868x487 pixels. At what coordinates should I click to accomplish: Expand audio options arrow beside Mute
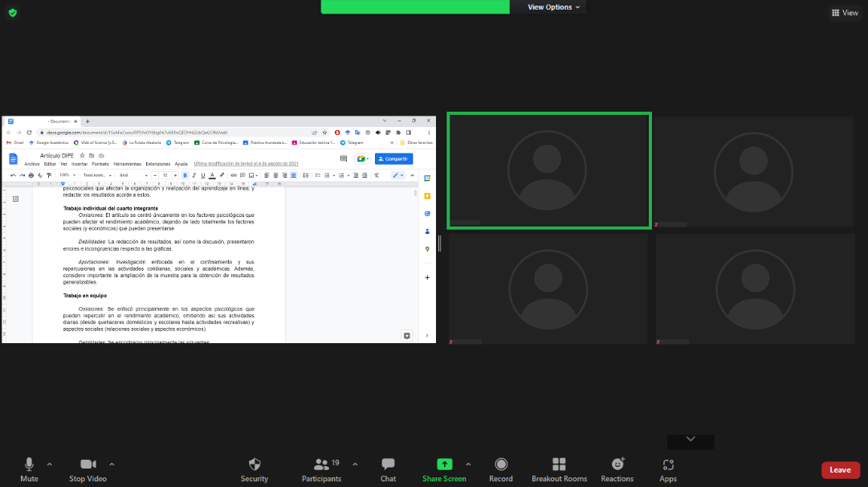[50, 464]
